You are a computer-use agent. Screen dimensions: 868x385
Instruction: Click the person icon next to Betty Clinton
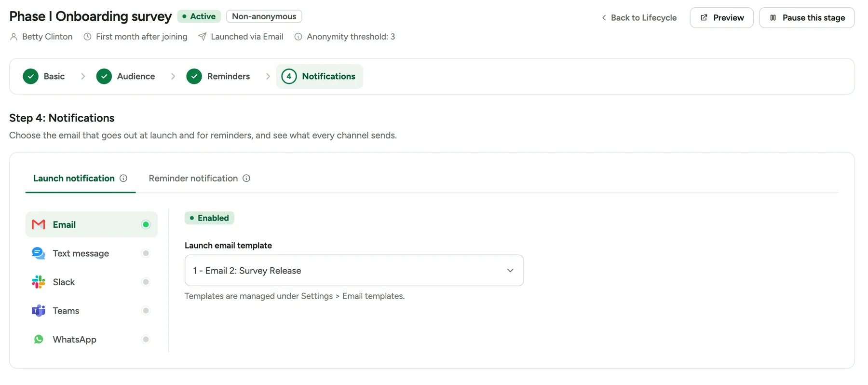[x=14, y=37]
